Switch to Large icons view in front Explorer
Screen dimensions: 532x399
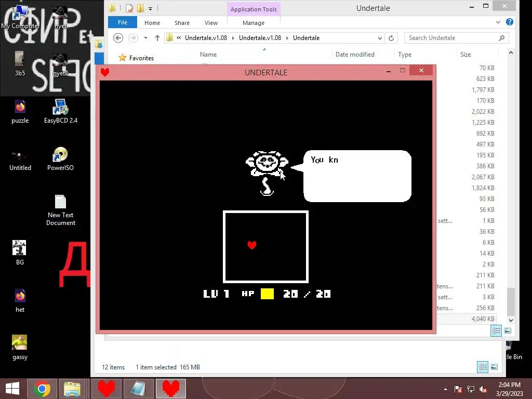508,330
